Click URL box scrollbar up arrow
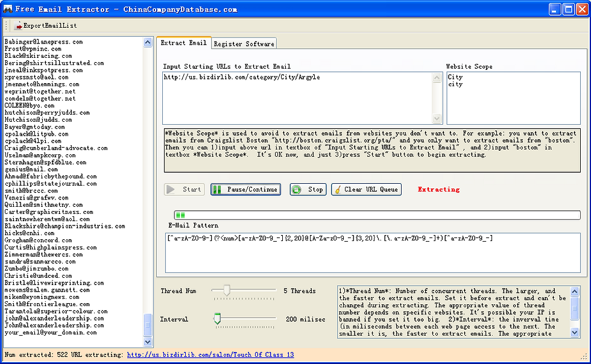The image size is (591, 364). pyautogui.click(x=437, y=78)
